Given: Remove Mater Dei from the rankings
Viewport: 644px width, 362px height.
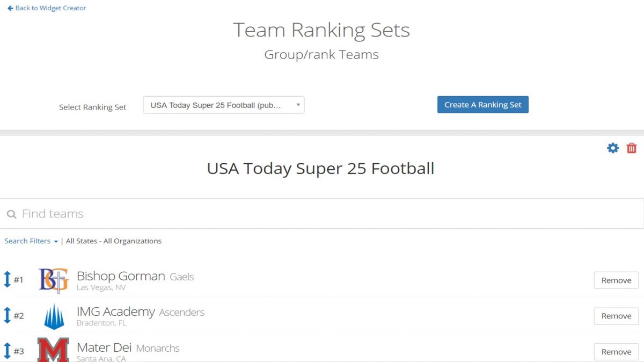Looking at the screenshot, I should (x=616, y=351).
